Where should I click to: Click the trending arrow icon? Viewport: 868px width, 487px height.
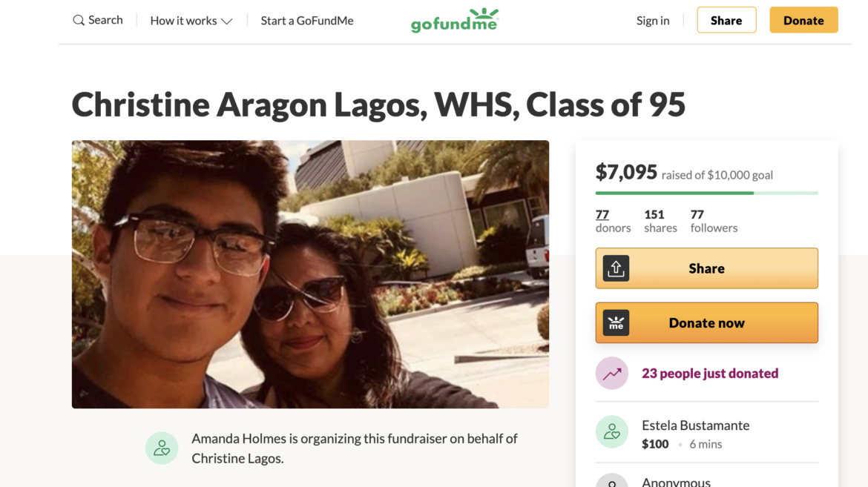tap(612, 374)
